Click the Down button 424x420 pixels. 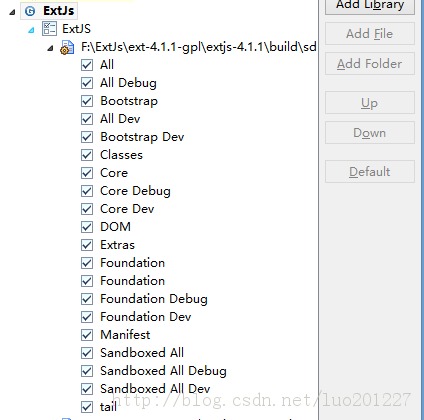[370, 133]
